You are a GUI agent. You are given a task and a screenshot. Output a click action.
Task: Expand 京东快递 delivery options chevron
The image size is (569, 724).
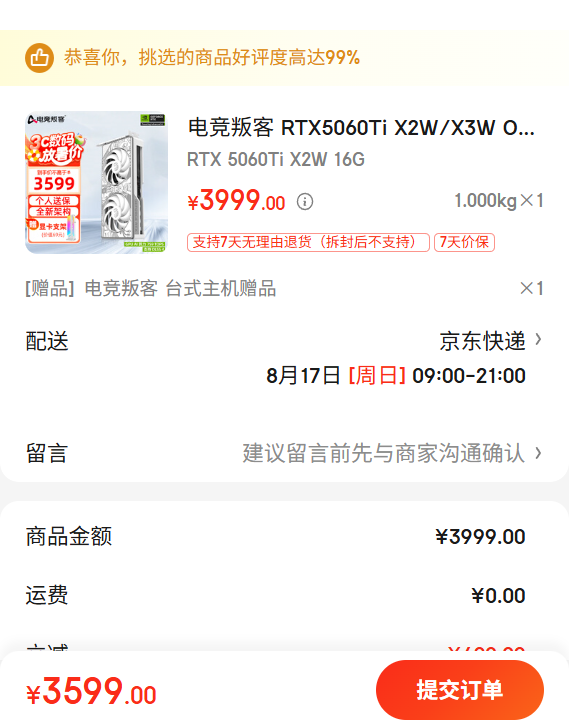point(538,340)
